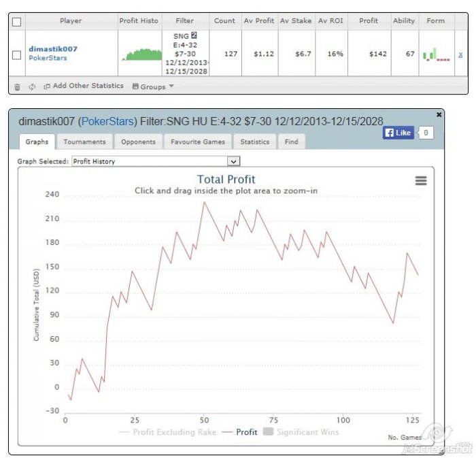Screen dimensions: 476x458
Task: Click the Facebook like count box
Action: click(x=426, y=133)
